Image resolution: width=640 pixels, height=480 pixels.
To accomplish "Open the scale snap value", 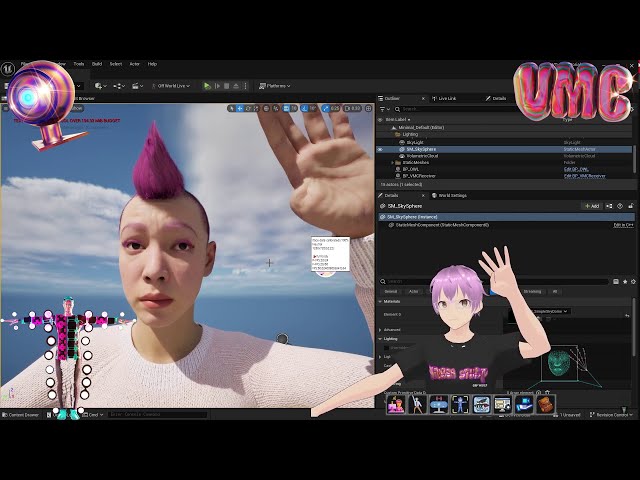I will (335, 108).
